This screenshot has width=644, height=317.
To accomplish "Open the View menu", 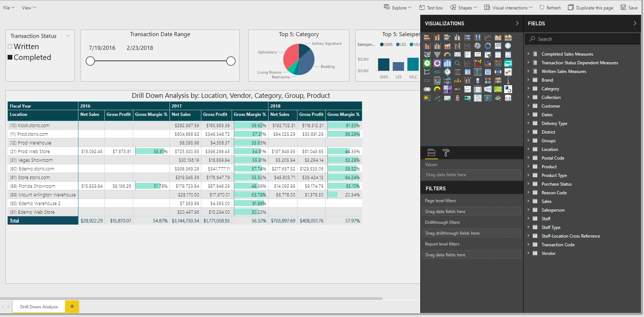I will 29,8.
